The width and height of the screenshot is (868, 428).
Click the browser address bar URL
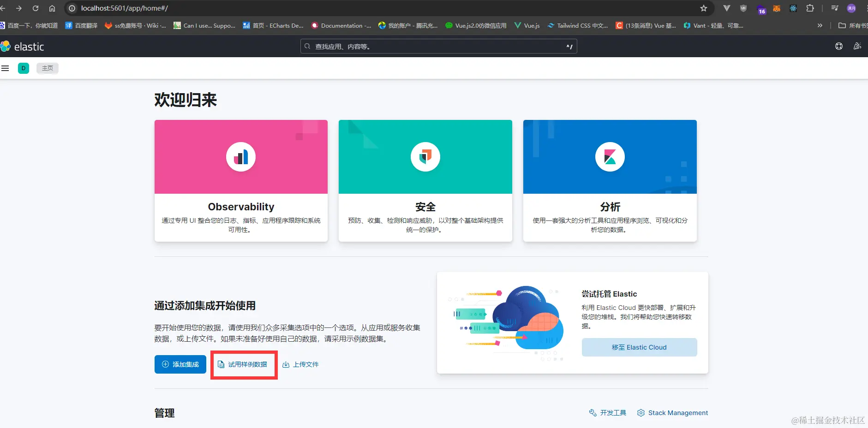(x=125, y=8)
